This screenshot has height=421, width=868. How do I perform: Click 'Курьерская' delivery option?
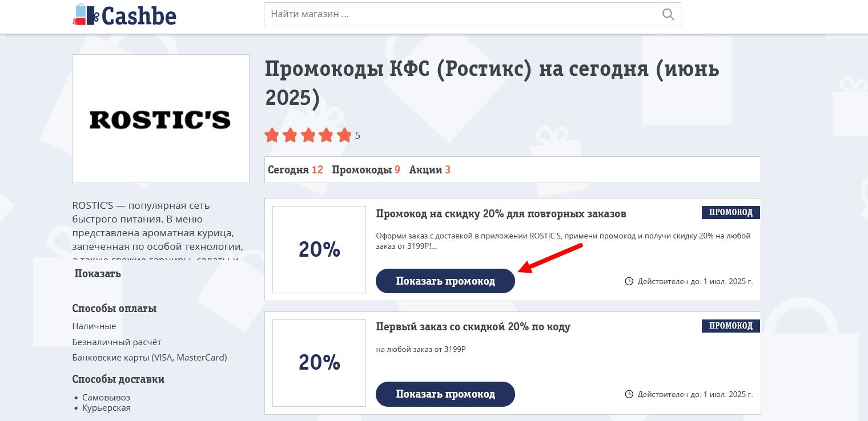click(106, 408)
